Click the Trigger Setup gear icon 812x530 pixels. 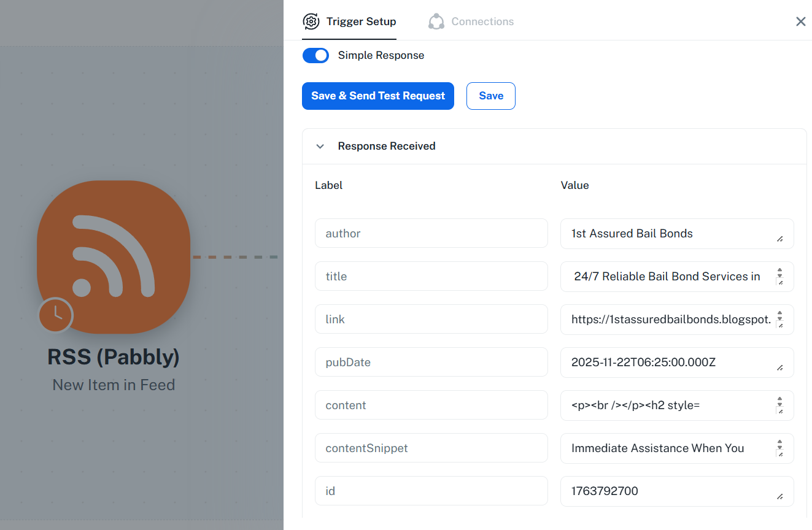[x=312, y=21]
